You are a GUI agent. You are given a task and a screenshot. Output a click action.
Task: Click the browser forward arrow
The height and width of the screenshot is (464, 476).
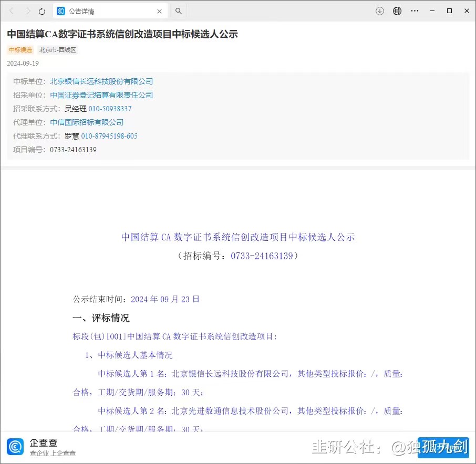pyautogui.click(x=28, y=11)
